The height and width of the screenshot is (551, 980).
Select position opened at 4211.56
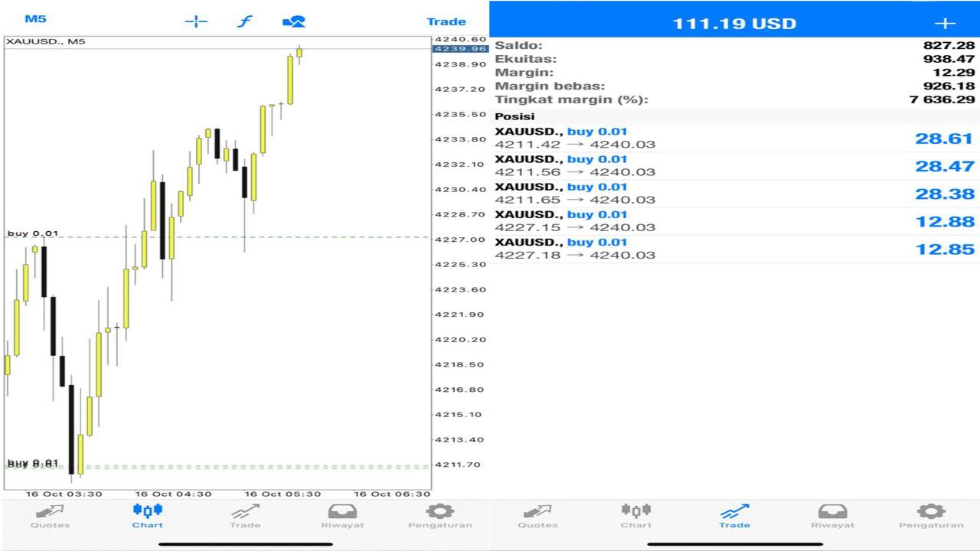point(735,166)
